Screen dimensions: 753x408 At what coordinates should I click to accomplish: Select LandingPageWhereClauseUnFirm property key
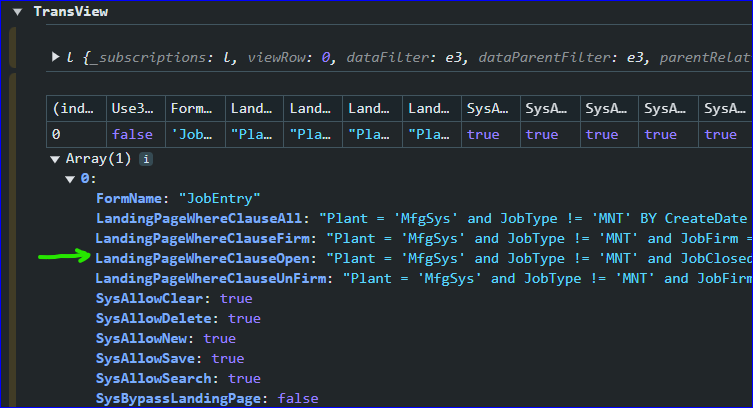pyautogui.click(x=211, y=279)
